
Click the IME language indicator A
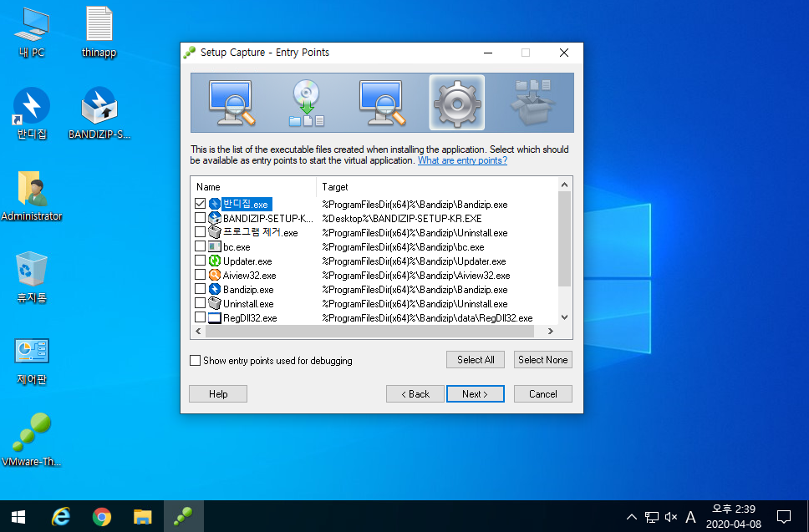691,516
